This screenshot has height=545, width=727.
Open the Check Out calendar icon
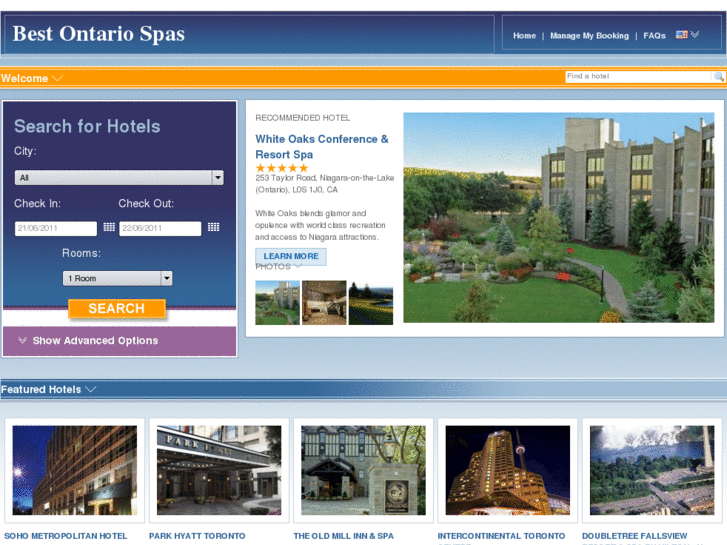click(x=213, y=227)
